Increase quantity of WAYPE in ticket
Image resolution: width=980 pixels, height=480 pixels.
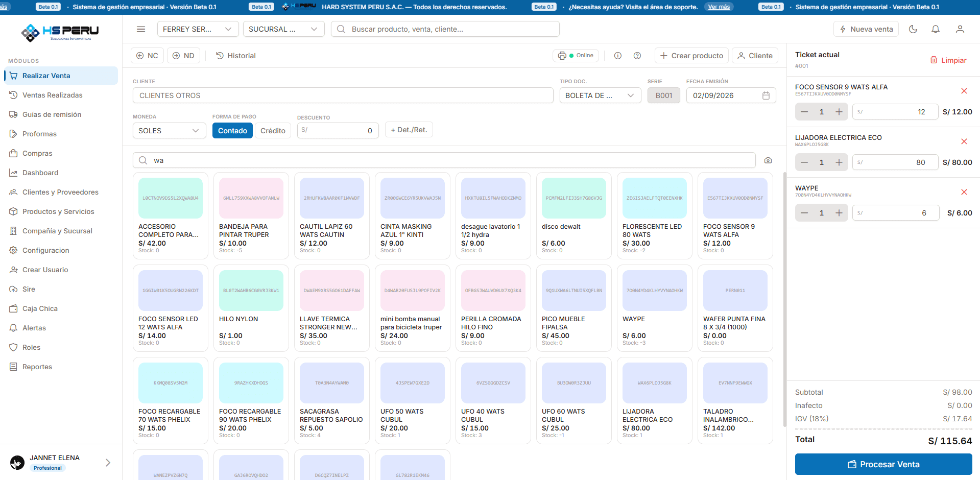click(839, 213)
